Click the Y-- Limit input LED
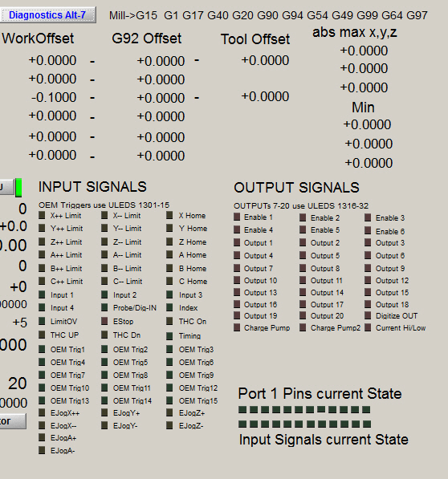The image size is (448, 479). (x=104, y=228)
